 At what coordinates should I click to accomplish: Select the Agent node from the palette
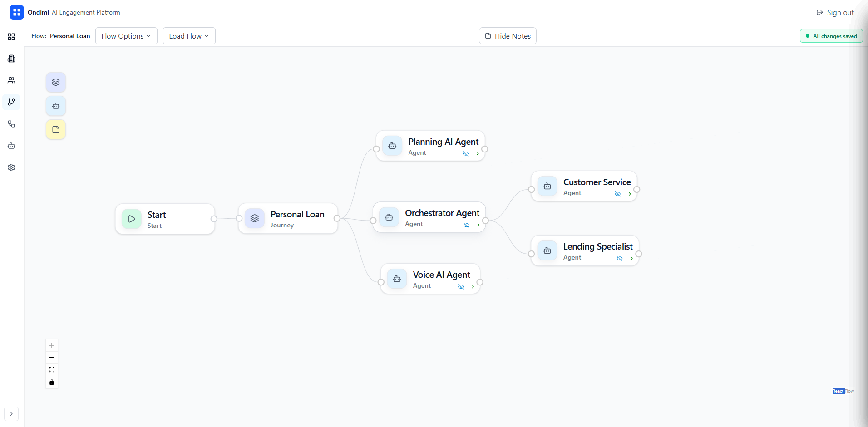55,106
